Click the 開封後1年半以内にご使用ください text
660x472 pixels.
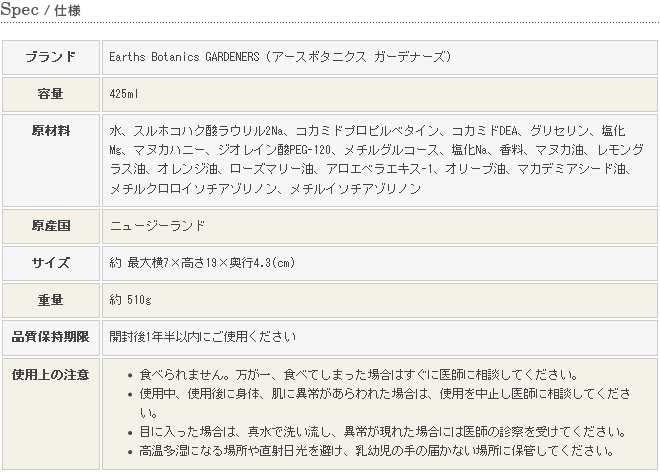[202, 337]
